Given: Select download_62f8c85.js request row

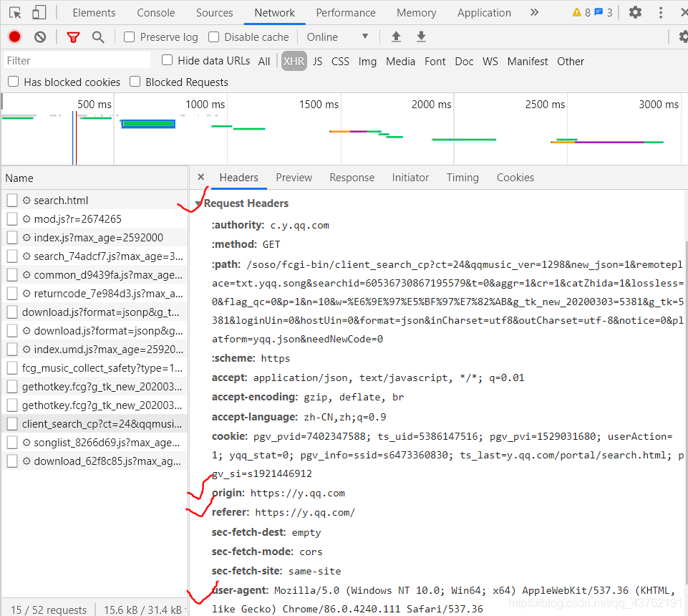Looking at the screenshot, I should (95, 461).
